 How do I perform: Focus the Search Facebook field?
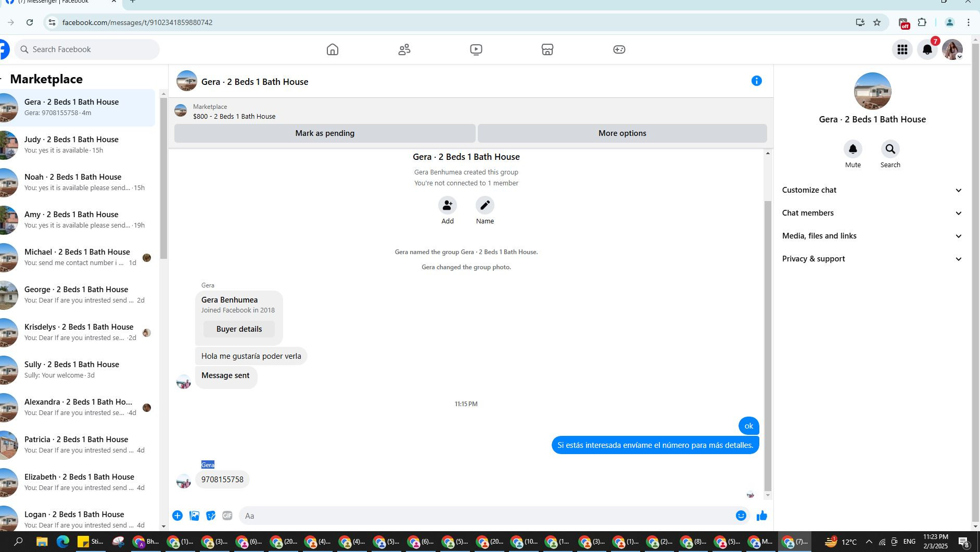point(87,49)
